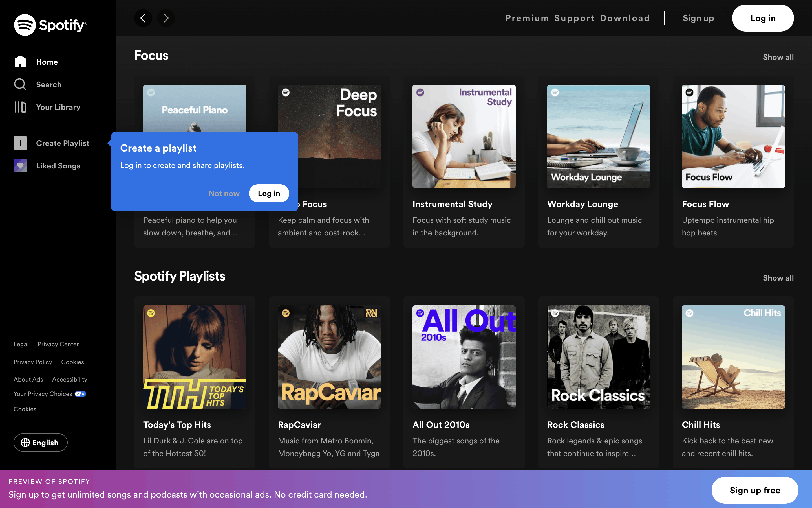
Task: Show all Focus playlists
Action: pos(778,57)
